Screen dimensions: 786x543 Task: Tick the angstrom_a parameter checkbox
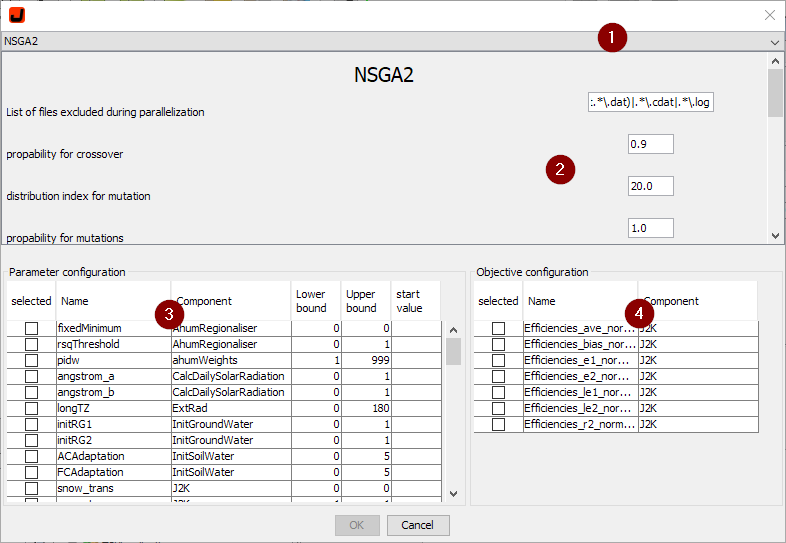click(x=32, y=377)
